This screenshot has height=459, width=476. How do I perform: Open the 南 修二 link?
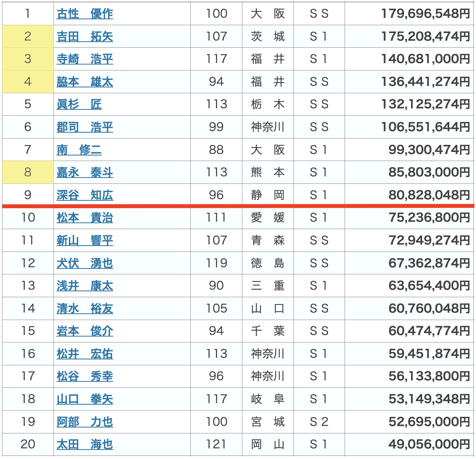point(79,150)
